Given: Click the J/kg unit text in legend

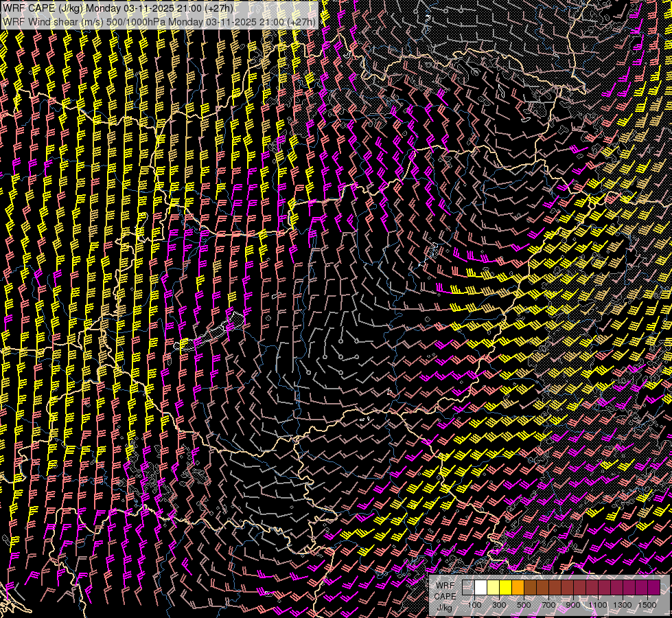Looking at the screenshot, I should [x=444, y=607].
